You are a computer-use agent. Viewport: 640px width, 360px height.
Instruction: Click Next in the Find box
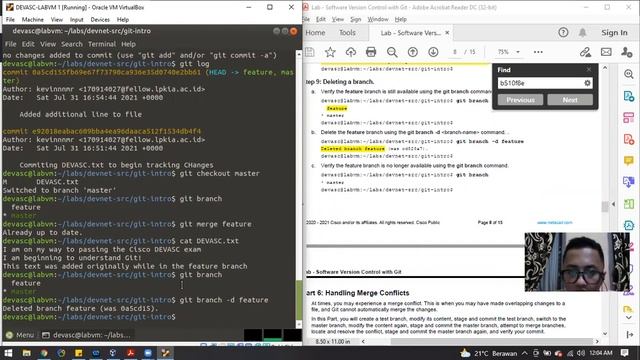point(570,100)
